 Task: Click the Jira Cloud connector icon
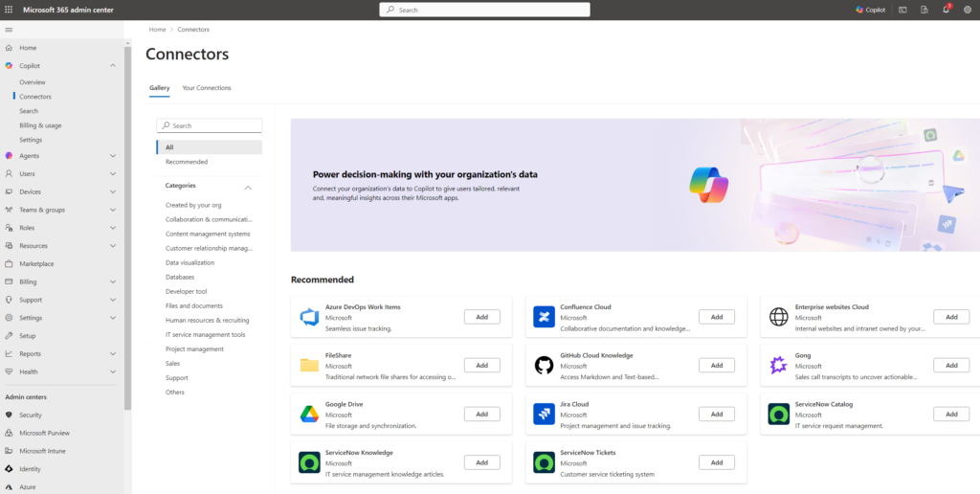point(544,414)
